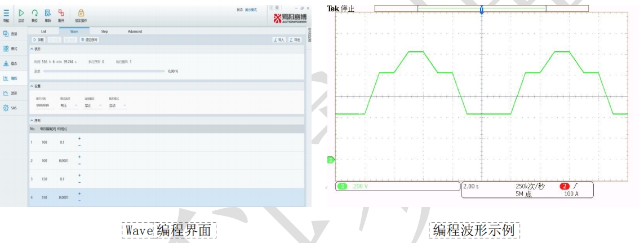
Task: Click the minus icon in sequence row 3
Action: tap(79, 182)
